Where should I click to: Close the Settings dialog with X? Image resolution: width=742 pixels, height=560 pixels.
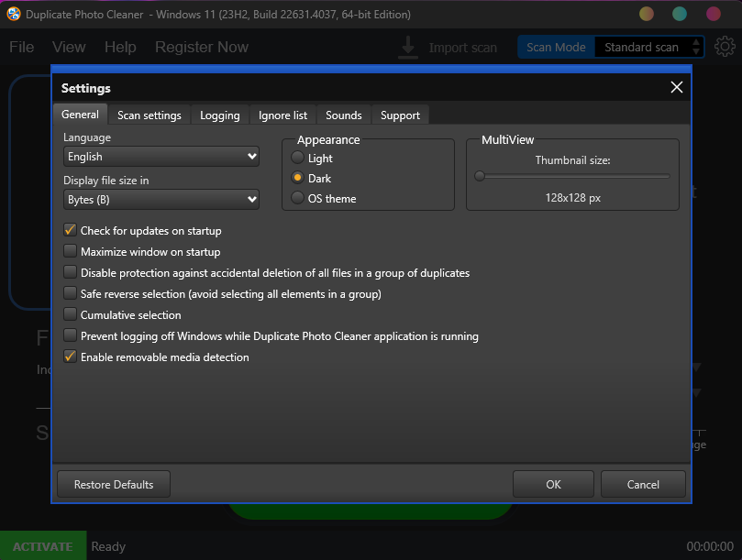677,87
